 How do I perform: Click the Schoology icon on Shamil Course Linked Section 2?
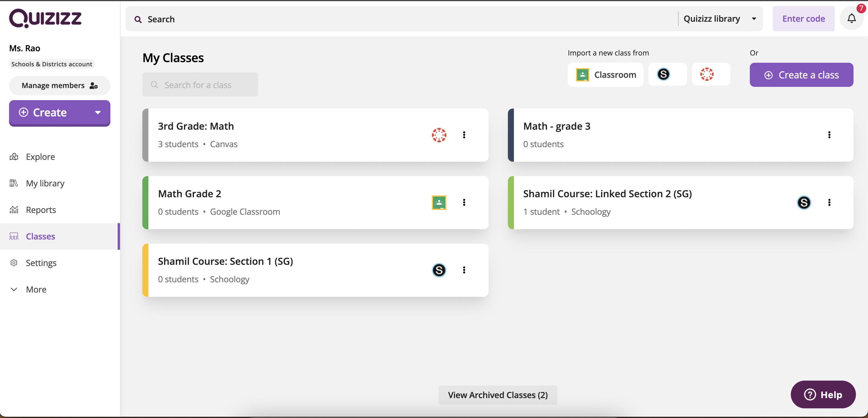pos(803,202)
